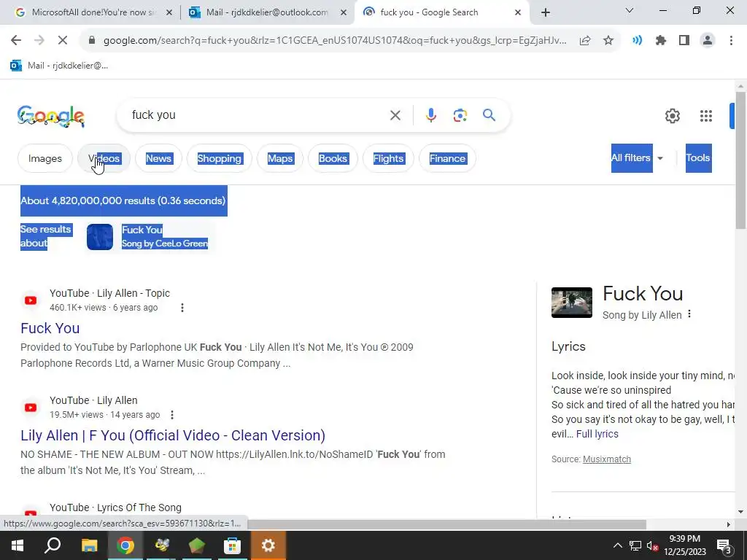Open the Windows Start menu
Image resolution: width=747 pixels, height=560 pixels.
click(18, 545)
